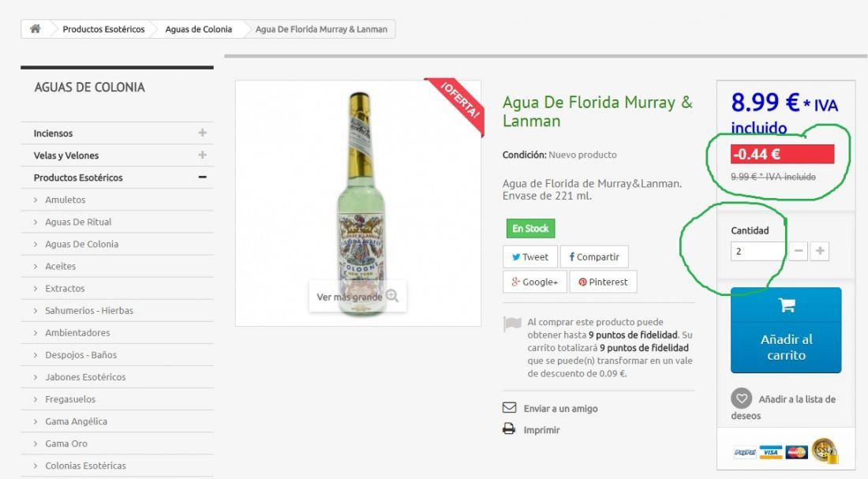The height and width of the screenshot is (479, 868).
Task: Add product with Añadir al carrito
Action: pyautogui.click(x=786, y=330)
